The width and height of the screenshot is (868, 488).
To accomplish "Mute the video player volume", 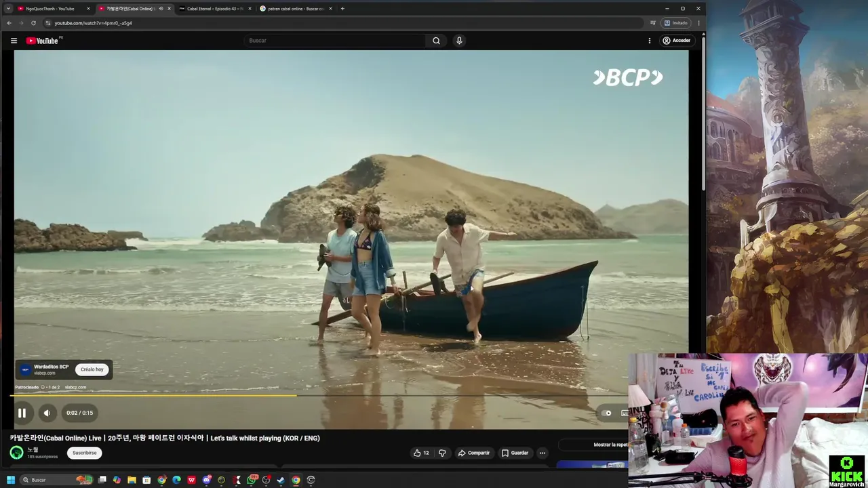I will point(47,413).
